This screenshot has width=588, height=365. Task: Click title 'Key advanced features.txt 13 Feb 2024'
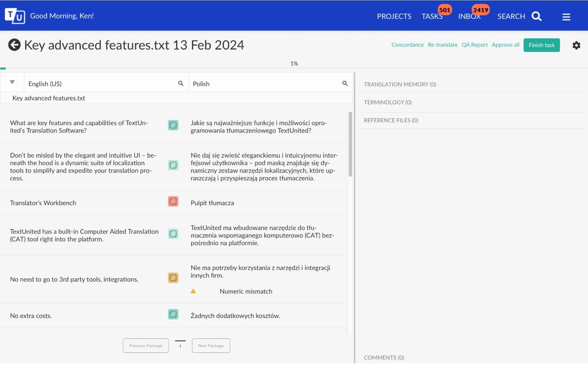pyautogui.click(x=134, y=45)
